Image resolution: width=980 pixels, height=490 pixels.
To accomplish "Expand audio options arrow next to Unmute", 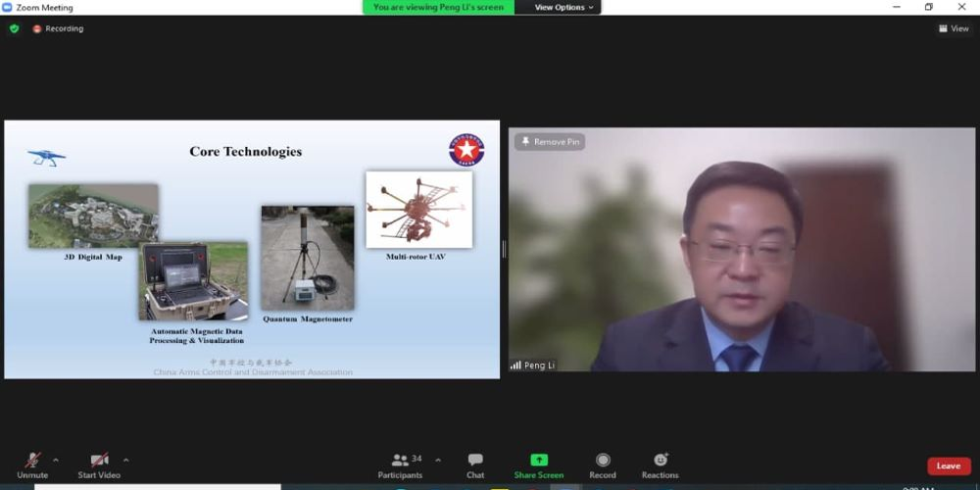I will pos(56,460).
